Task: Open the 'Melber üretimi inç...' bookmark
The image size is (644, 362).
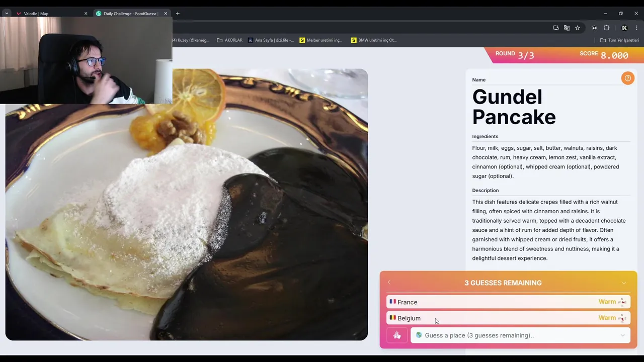Action: (321, 40)
